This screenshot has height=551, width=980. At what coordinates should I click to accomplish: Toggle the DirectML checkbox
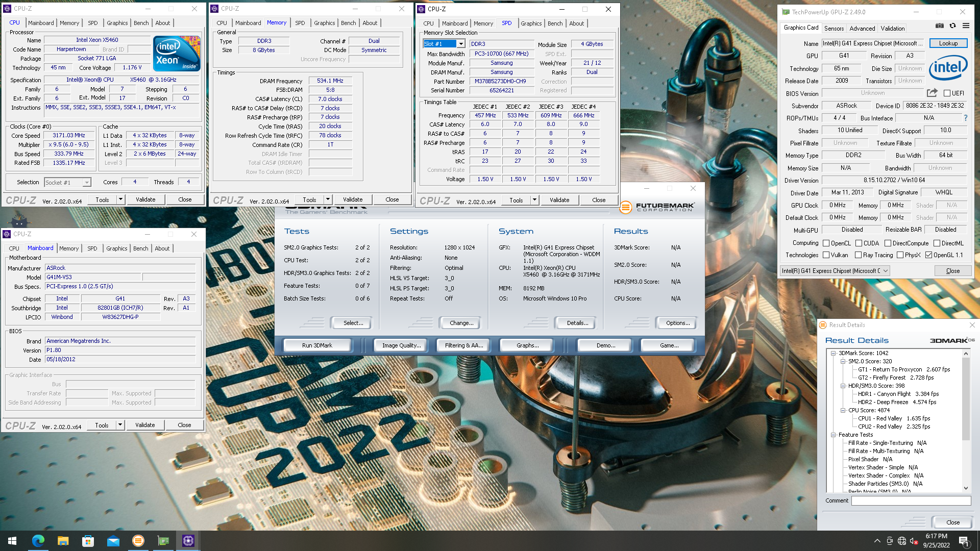point(937,243)
